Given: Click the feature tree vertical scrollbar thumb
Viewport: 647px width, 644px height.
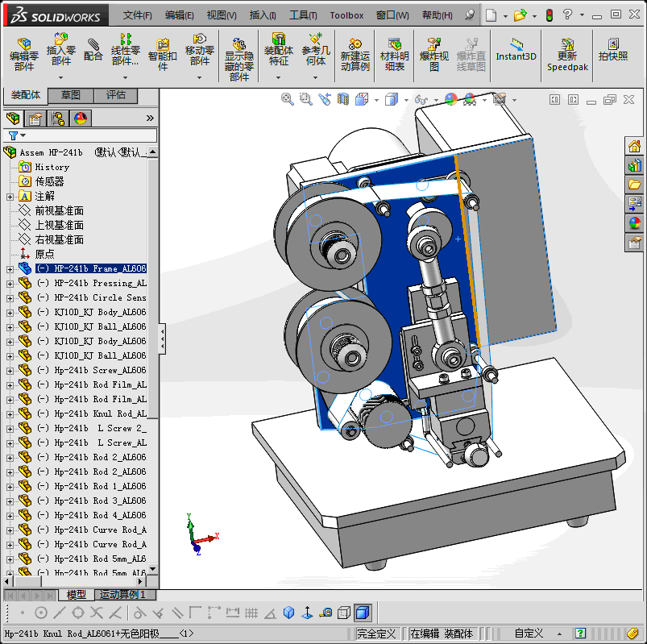Looking at the screenshot, I should 152,289.
